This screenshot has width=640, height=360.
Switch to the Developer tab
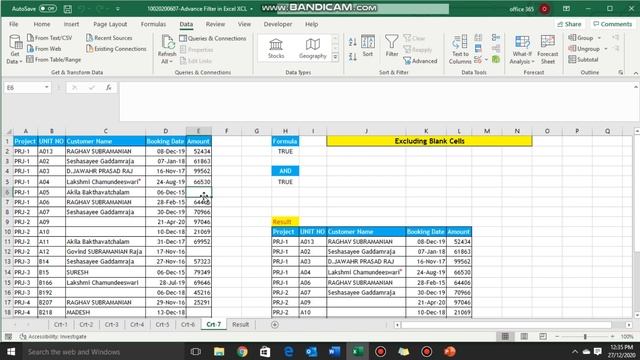click(x=278, y=24)
